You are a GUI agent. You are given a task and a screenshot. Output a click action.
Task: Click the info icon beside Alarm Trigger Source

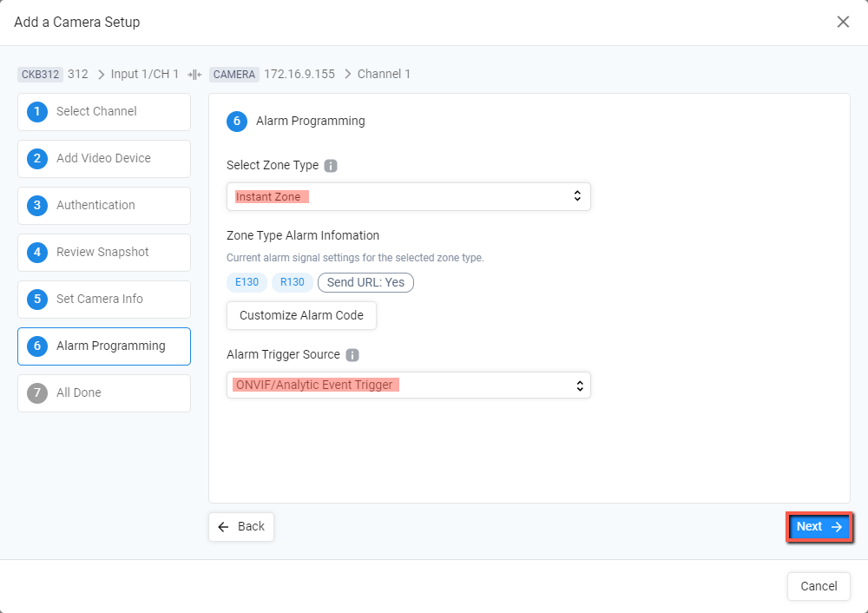(x=352, y=355)
